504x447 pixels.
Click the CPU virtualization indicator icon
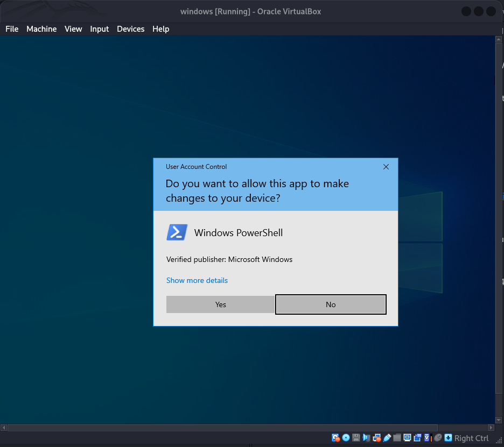[428, 438]
